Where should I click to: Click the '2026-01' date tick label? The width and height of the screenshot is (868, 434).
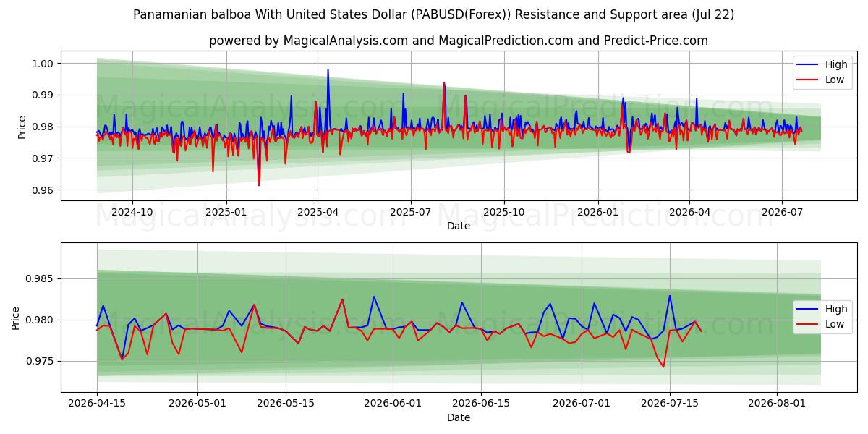(597, 212)
